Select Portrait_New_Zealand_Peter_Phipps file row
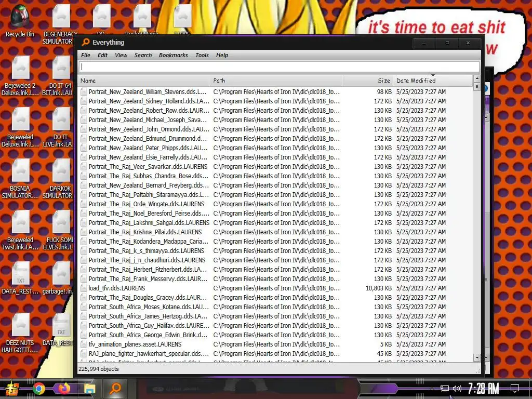The image size is (532, 399). point(275,148)
